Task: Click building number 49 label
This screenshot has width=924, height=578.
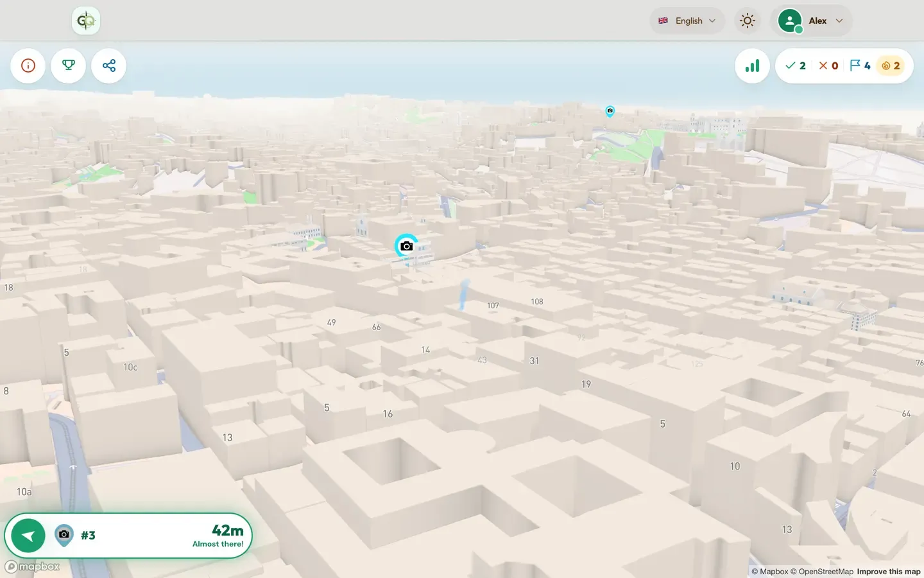Action: 331,322
